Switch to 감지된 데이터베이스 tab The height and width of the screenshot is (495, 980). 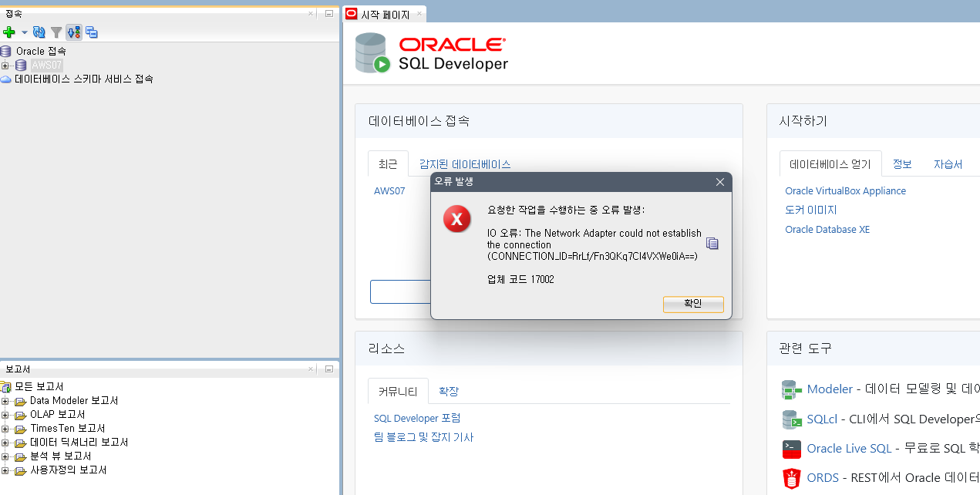[x=465, y=164]
